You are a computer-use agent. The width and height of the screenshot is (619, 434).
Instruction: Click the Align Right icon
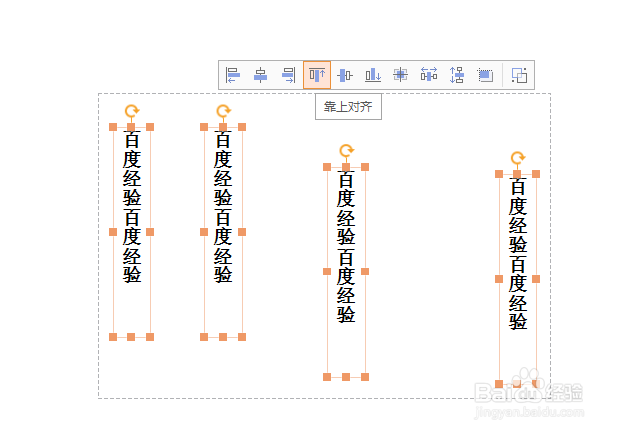tap(289, 75)
